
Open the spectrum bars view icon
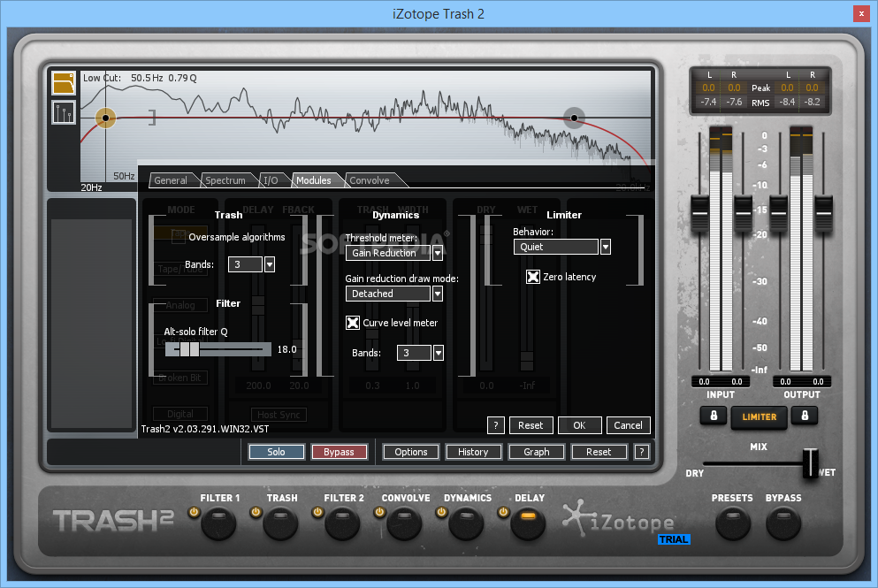point(64,112)
